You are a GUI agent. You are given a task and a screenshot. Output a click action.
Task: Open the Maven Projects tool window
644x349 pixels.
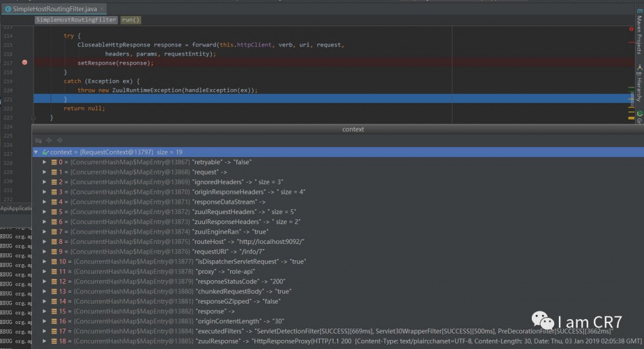point(639,31)
